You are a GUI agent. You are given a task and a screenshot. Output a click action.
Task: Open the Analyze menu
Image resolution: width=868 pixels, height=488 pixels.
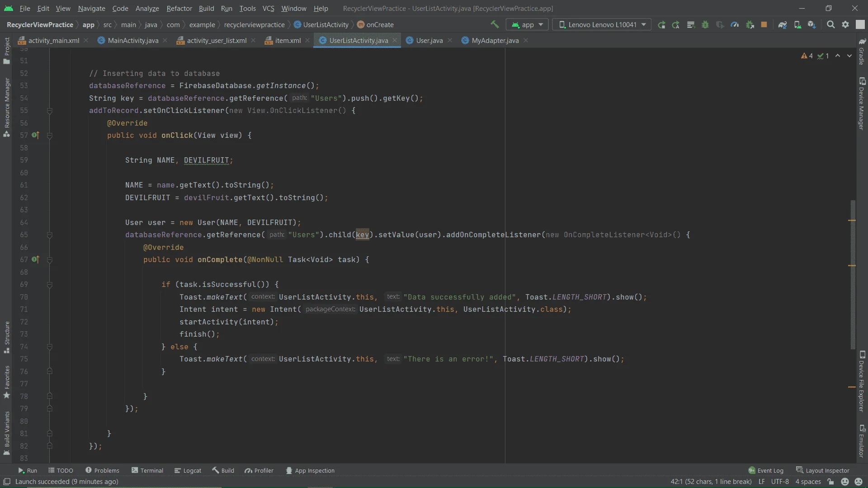click(x=147, y=8)
